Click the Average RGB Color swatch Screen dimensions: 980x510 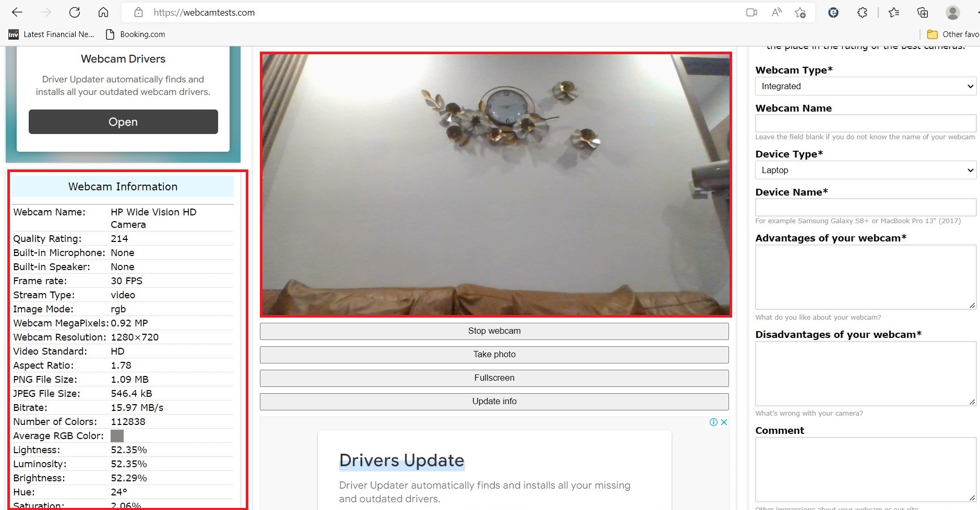[117, 436]
